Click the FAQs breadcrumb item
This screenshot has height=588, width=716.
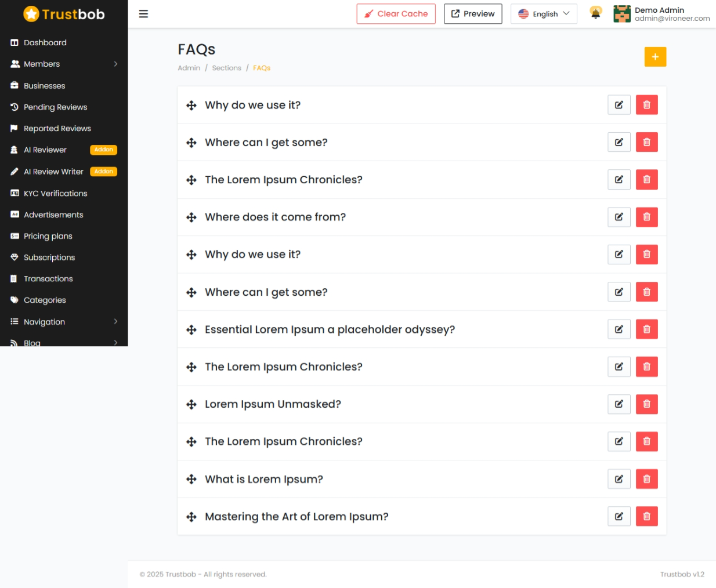[262, 68]
